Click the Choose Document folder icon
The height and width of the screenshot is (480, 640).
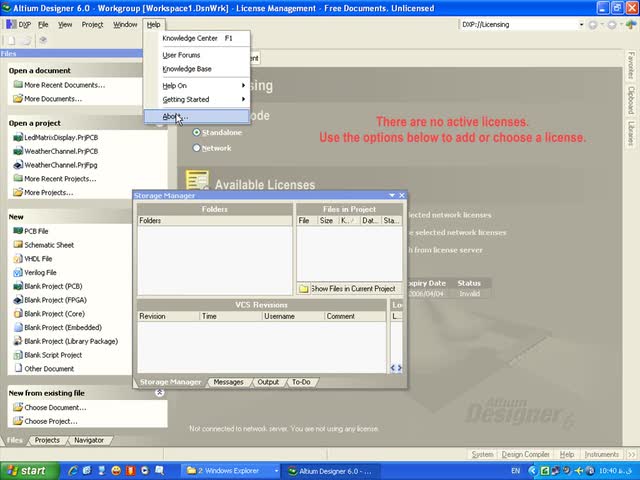(18, 407)
